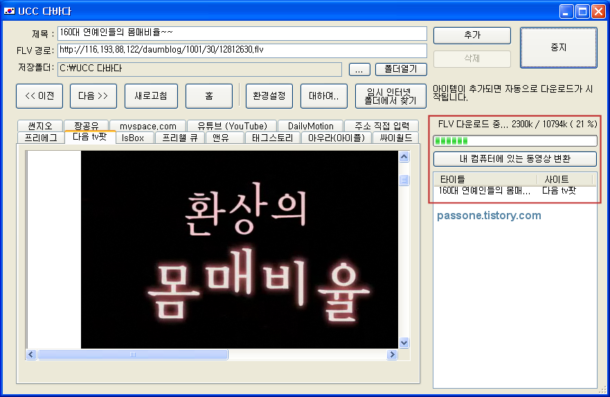The height and width of the screenshot is (397, 610).
Task: Click the 중지 (stop) button
Action: pos(559,47)
